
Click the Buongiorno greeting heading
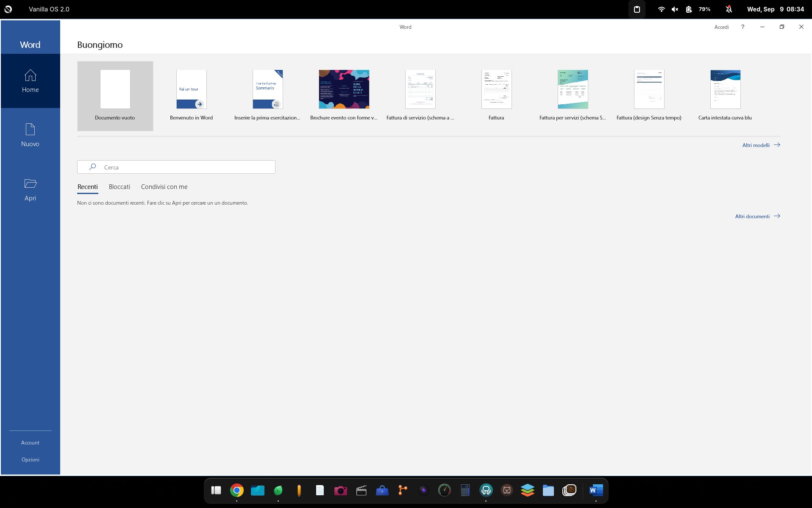click(100, 44)
